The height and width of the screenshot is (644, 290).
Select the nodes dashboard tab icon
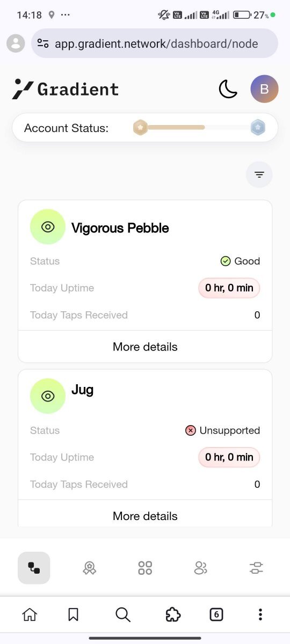pyautogui.click(x=34, y=568)
